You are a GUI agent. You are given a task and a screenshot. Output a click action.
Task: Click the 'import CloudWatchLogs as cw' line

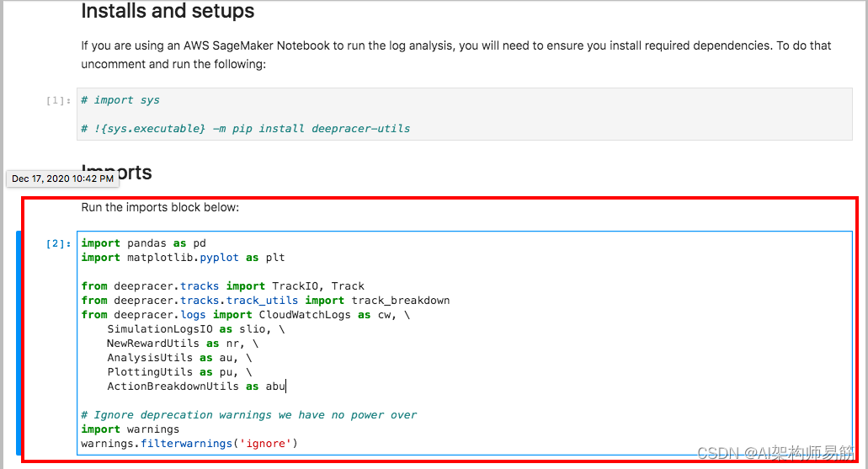pyautogui.click(x=234, y=315)
